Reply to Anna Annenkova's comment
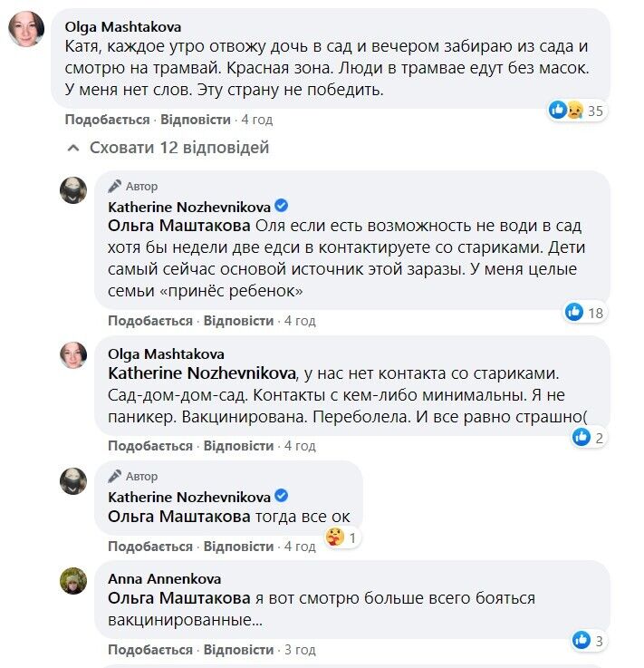 click(x=238, y=650)
